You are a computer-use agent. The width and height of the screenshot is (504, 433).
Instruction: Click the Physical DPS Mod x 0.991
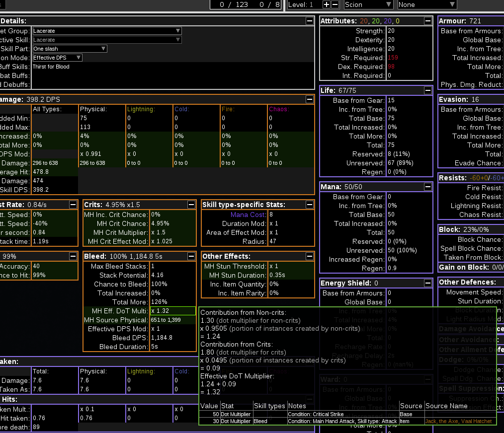90,154
